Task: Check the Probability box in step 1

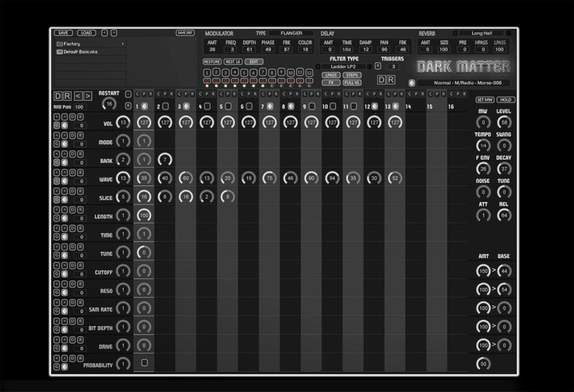Action: click(144, 363)
